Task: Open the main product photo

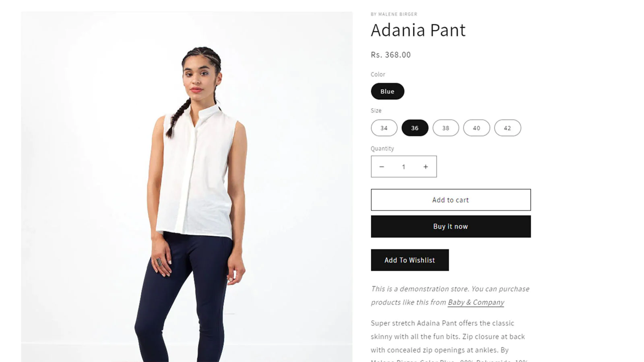Action: click(x=187, y=187)
